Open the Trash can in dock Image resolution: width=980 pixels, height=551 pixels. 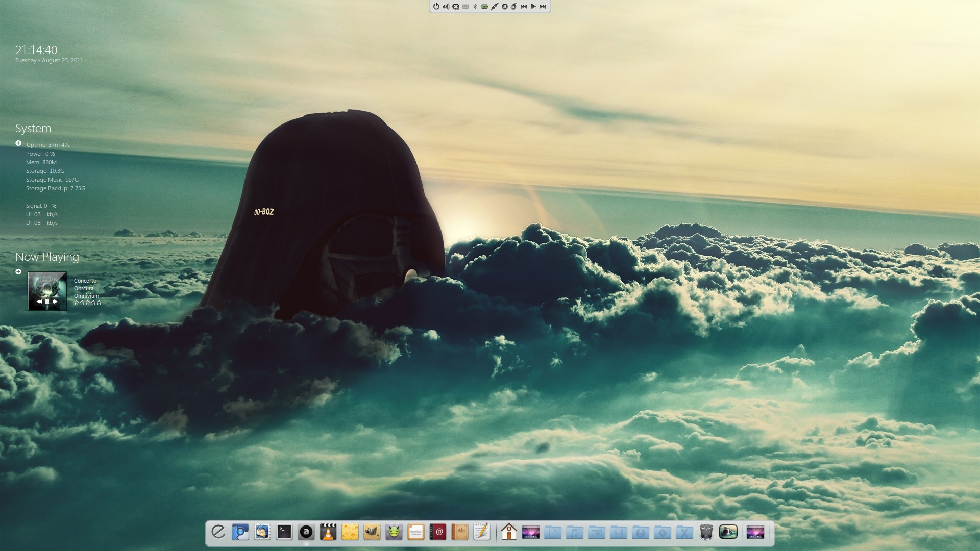point(706,532)
